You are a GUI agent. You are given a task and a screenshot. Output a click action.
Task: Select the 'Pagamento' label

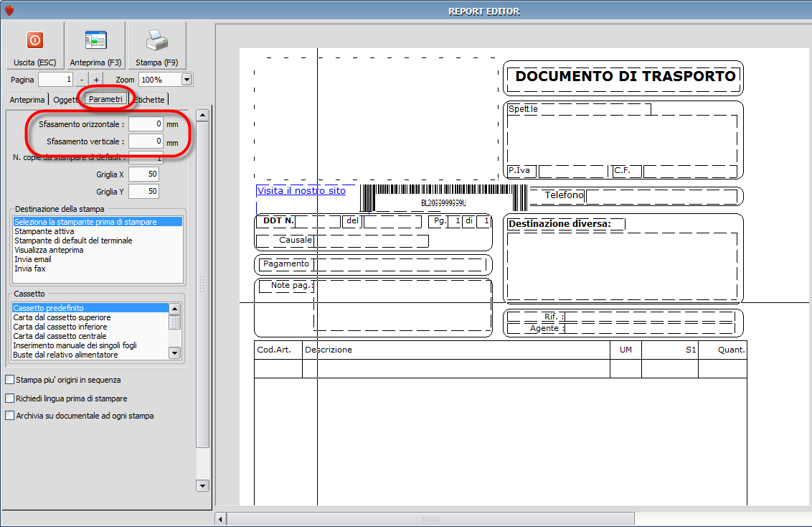click(286, 263)
